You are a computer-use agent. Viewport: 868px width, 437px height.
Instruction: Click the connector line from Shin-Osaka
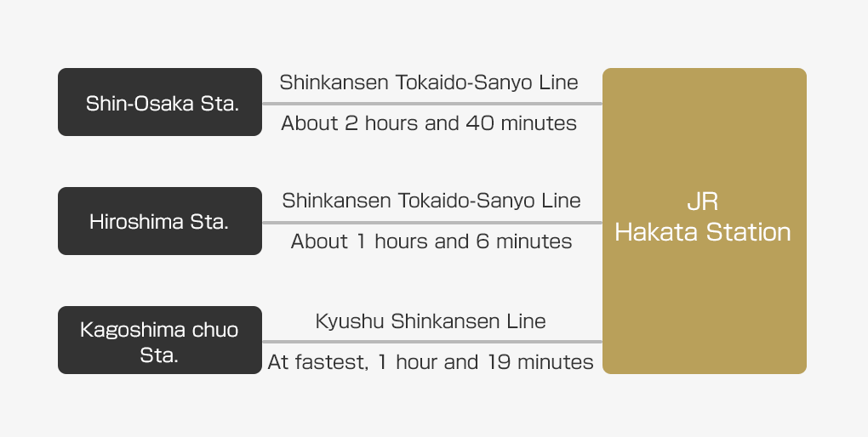coord(432,104)
